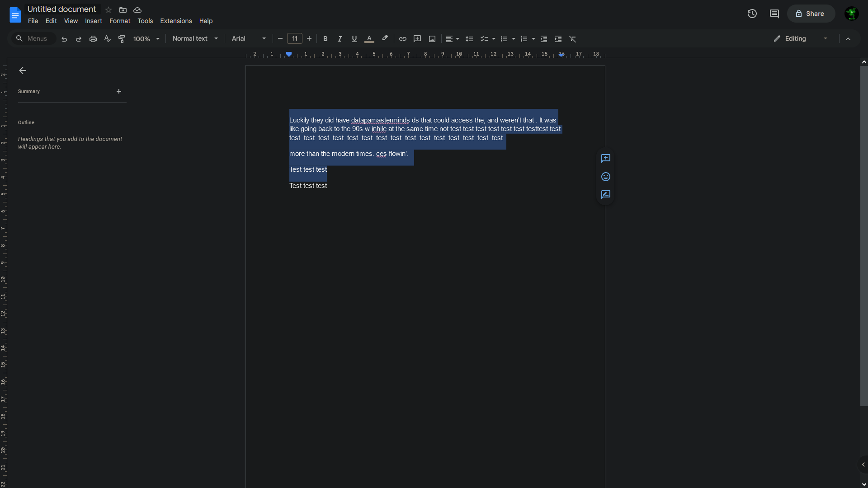Open the Normal text style dropdown
Viewport: 868px width, 488px height.
[195, 39]
